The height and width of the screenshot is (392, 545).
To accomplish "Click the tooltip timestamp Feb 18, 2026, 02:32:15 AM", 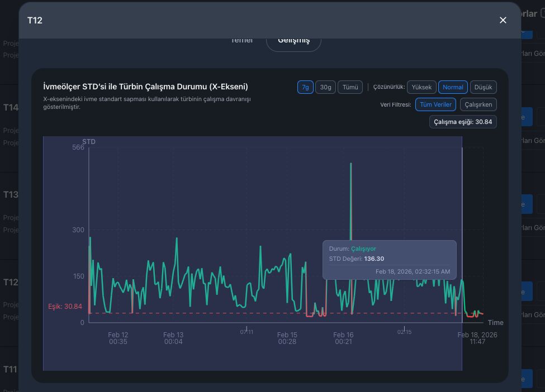I will (x=413, y=271).
